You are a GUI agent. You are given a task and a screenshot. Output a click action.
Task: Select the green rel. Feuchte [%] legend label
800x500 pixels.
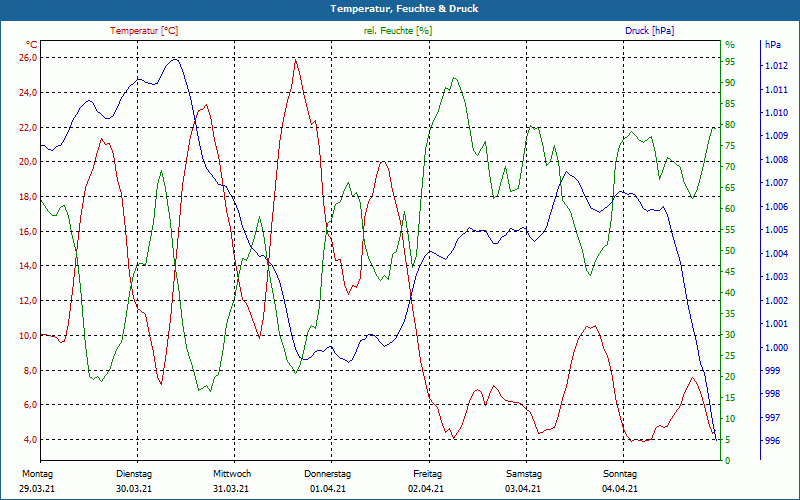[x=397, y=31]
